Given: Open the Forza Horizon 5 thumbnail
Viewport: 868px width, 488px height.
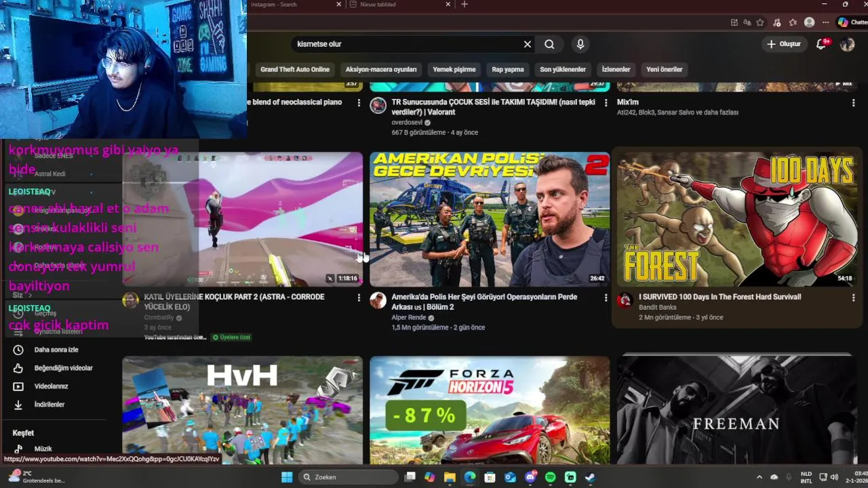Looking at the screenshot, I should click(x=490, y=411).
